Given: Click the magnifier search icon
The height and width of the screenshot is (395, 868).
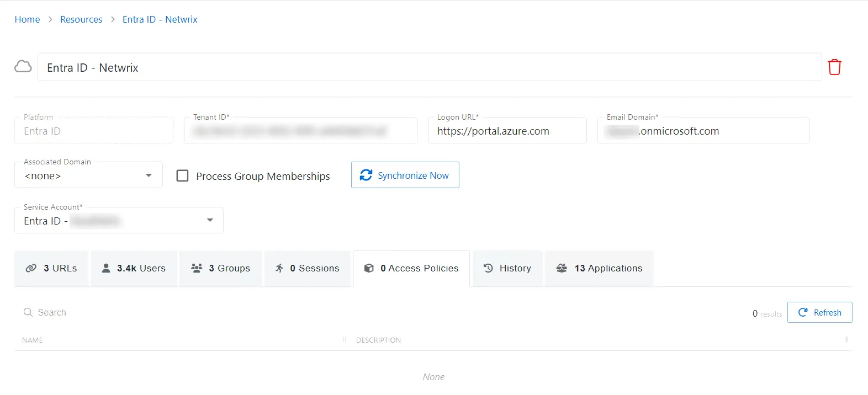Looking at the screenshot, I should tap(28, 312).
